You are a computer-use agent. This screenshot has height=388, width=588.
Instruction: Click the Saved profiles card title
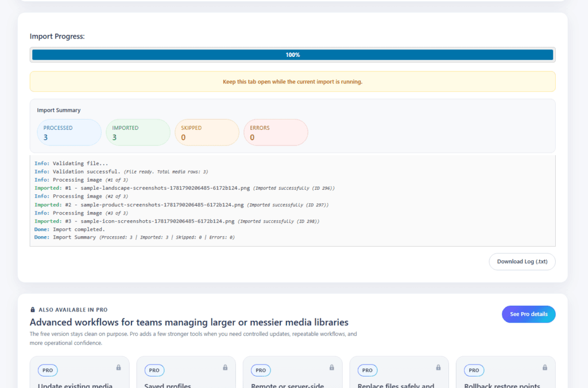point(168,385)
